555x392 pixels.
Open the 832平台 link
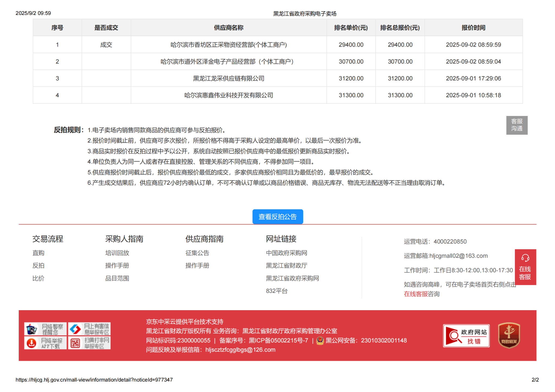click(x=276, y=291)
